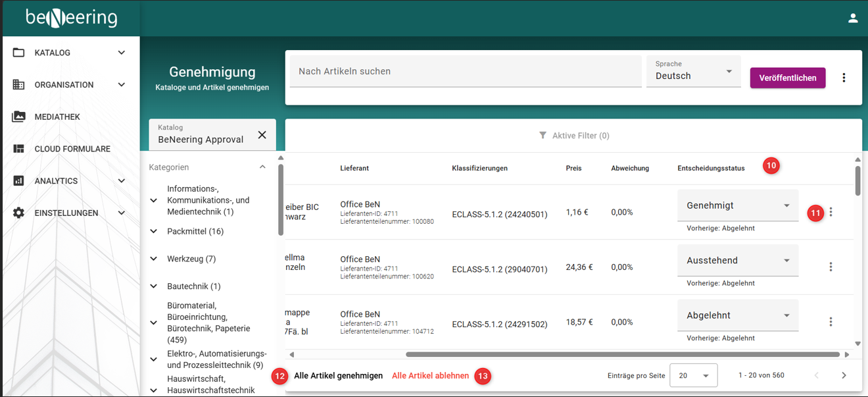Click the Cloud Formulare layout icon
The image size is (868, 397).
18,149
